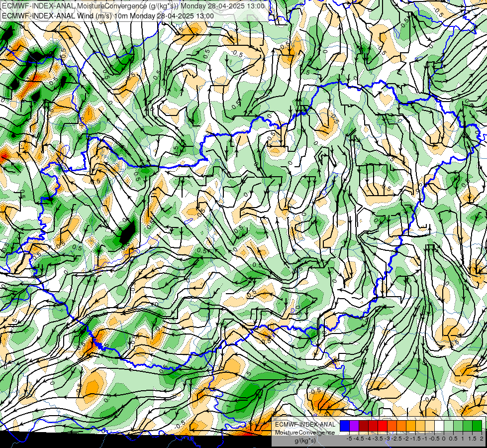Select the blue legend swatch
The height and width of the screenshot is (448, 487).
tap(345, 426)
